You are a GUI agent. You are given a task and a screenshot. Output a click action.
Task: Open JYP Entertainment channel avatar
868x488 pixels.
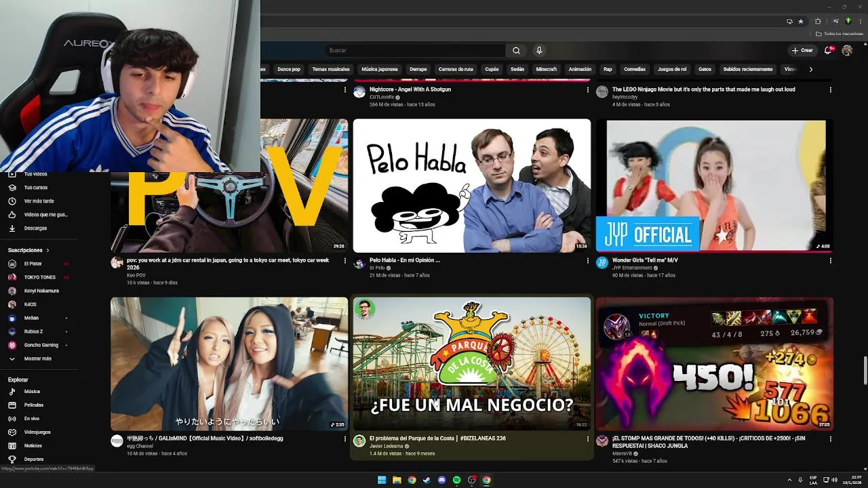click(x=602, y=263)
